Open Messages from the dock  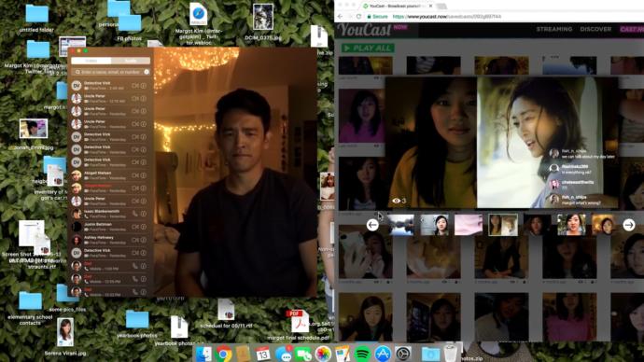point(284,354)
